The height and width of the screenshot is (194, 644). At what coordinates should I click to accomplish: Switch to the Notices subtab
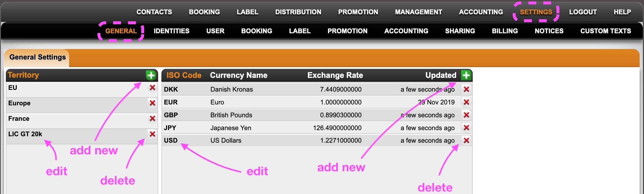pos(549,31)
